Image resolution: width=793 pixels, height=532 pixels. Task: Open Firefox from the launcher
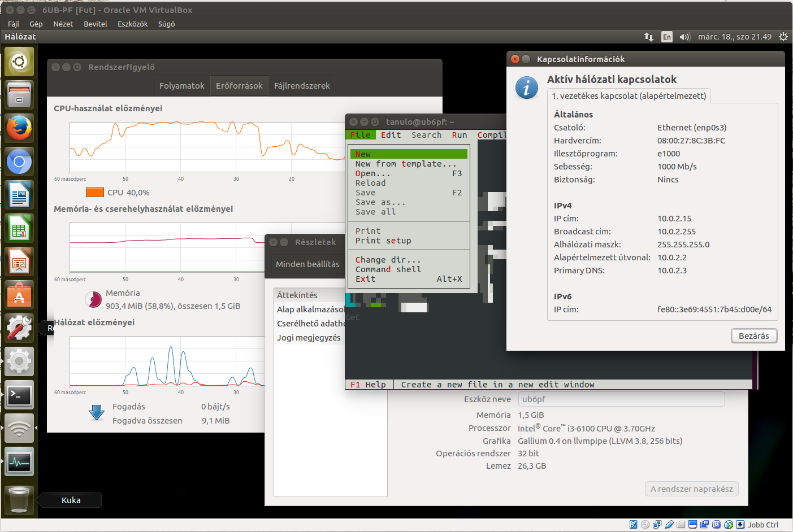click(19, 128)
